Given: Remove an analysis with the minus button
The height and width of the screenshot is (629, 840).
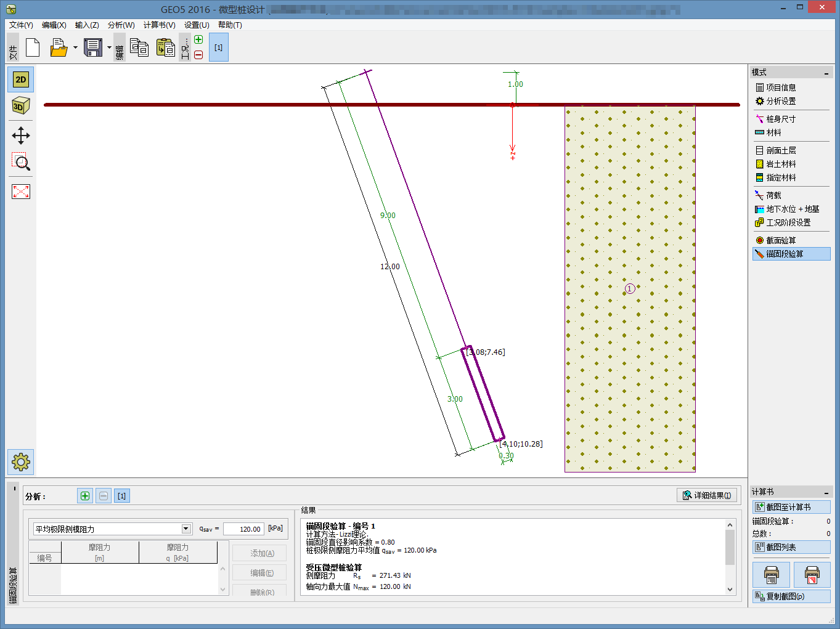Looking at the screenshot, I should pos(104,496).
